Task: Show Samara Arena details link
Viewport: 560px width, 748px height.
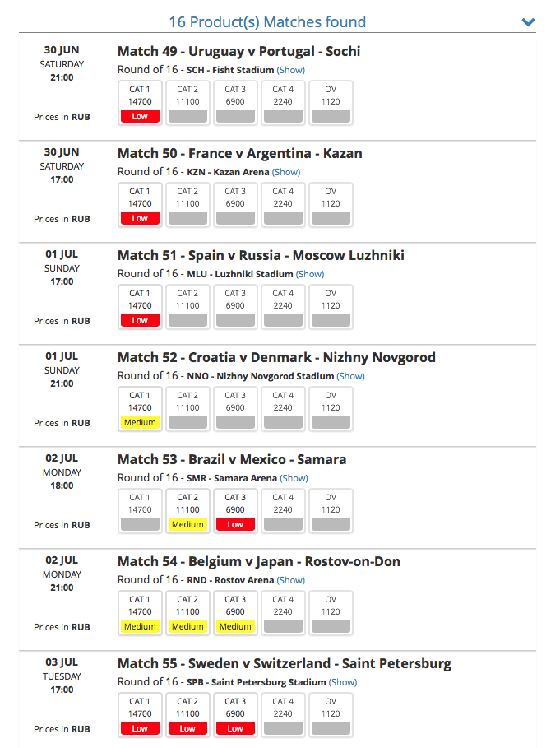Action: point(294,478)
